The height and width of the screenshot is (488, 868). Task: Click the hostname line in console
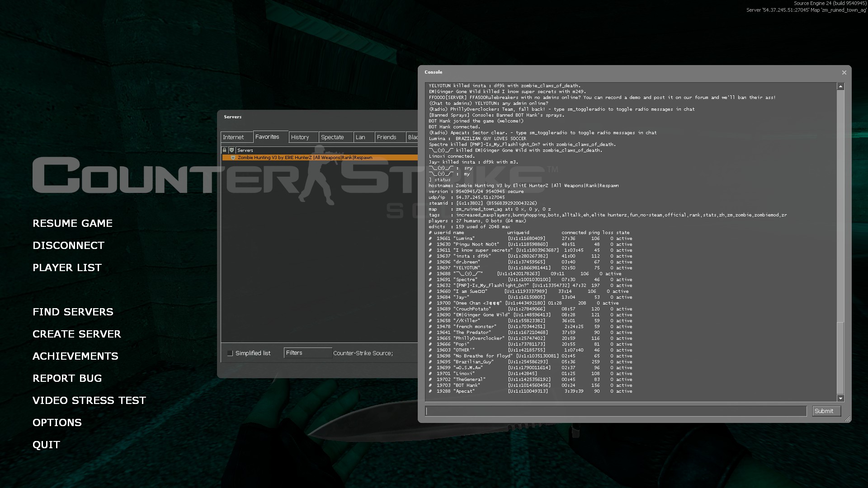[x=524, y=186]
